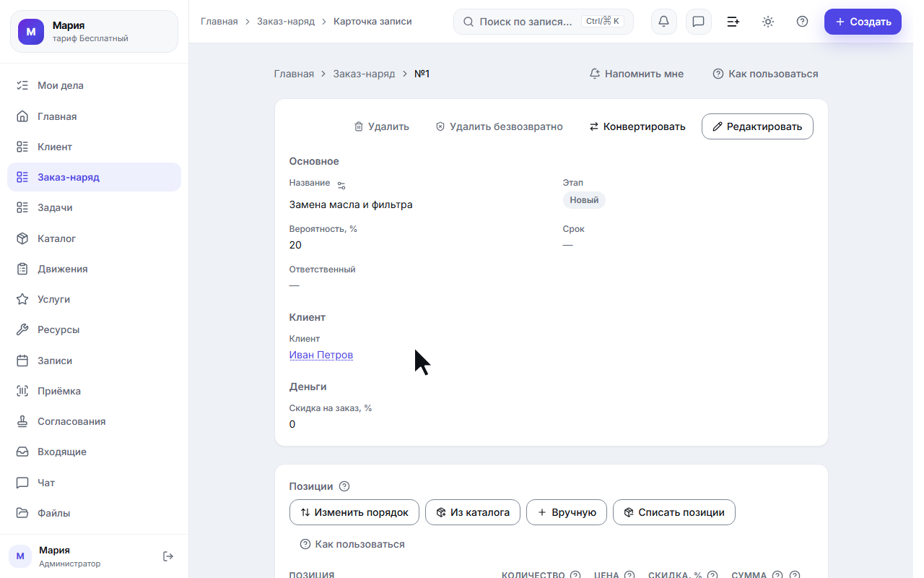
Task: Open Движения in sidebar
Action: 94,269
